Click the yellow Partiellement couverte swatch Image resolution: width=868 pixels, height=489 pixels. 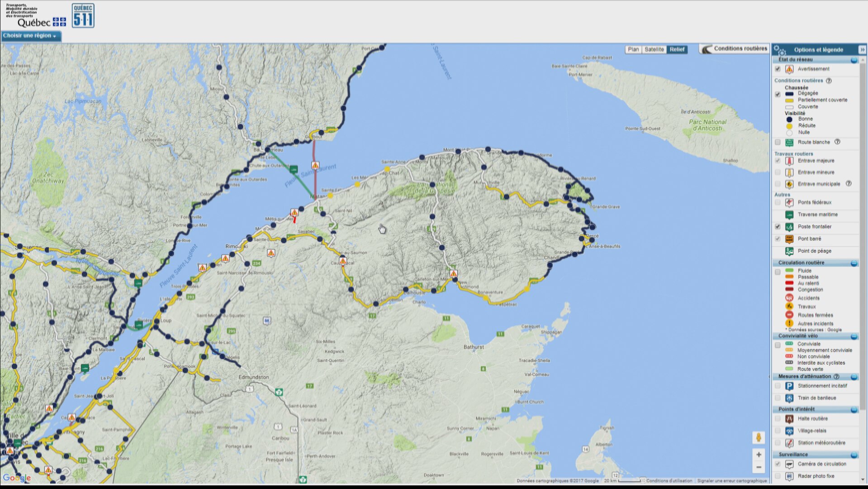point(789,100)
